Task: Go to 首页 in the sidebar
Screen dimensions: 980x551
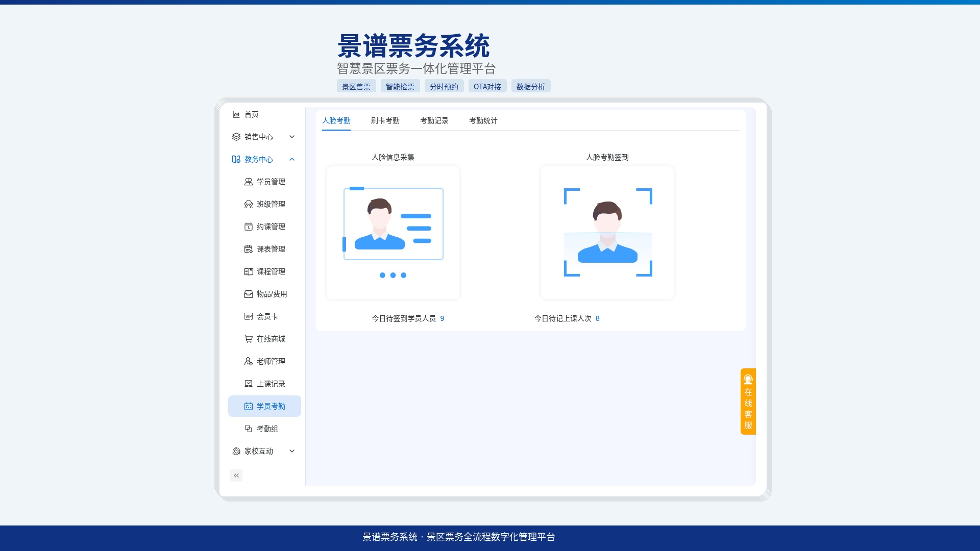Action: click(x=252, y=114)
